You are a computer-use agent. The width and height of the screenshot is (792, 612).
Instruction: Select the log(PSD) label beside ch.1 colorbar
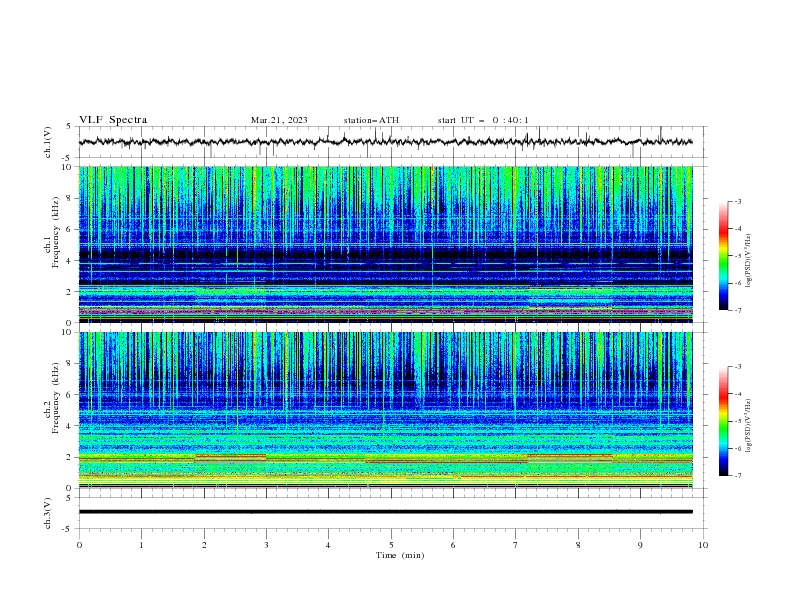pos(748,261)
